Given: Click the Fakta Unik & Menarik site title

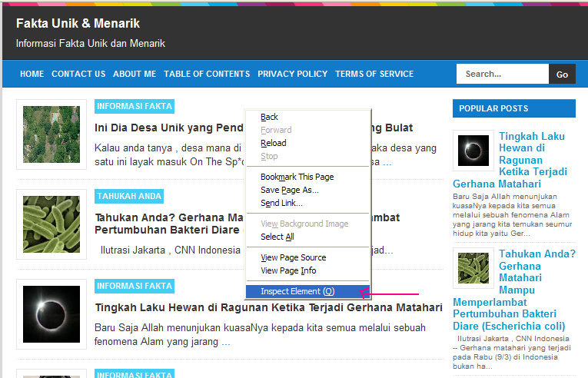Looking at the screenshot, I should pos(78,24).
